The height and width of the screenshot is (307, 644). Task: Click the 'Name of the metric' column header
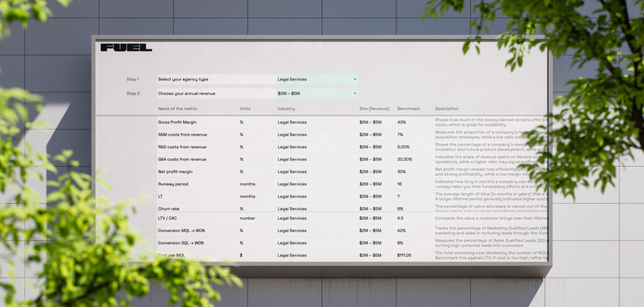tap(177, 109)
